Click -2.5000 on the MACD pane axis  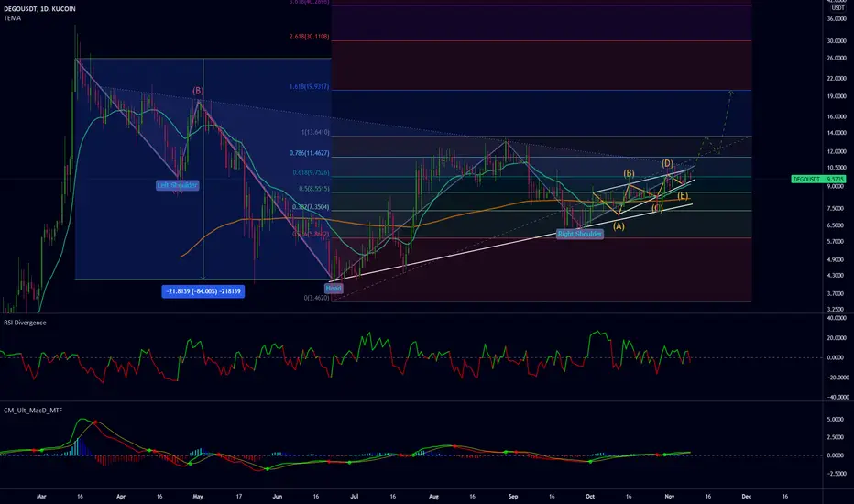(837, 474)
